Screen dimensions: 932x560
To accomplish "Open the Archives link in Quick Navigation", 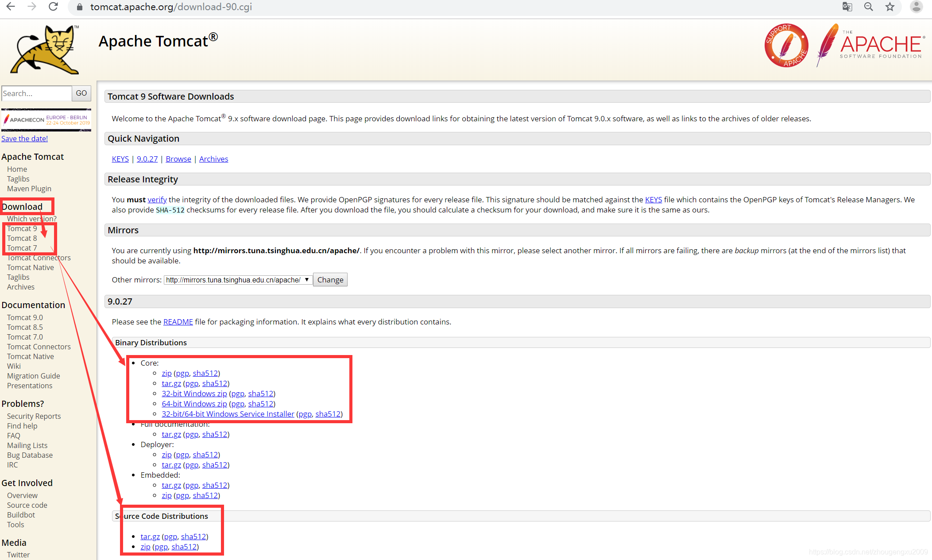I will click(x=214, y=159).
